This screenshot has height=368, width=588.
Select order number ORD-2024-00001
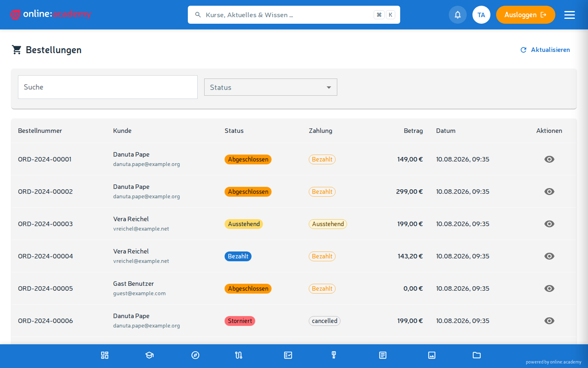pyautogui.click(x=45, y=159)
